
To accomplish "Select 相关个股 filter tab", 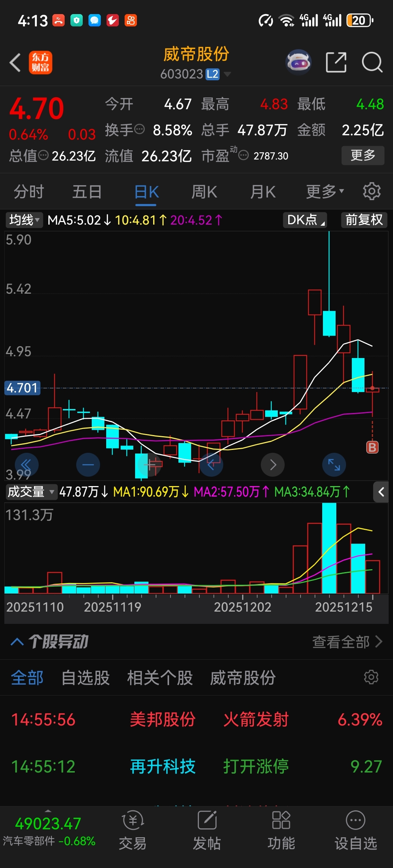I will point(160,677).
